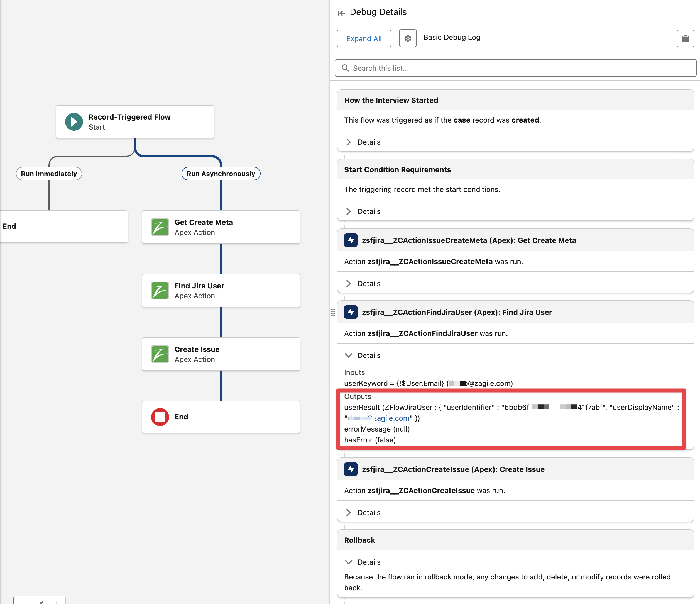The height and width of the screenshot is (604, 700).
Task: Click lightning icon beside Create Issue log entry
Action: point(351,469)
